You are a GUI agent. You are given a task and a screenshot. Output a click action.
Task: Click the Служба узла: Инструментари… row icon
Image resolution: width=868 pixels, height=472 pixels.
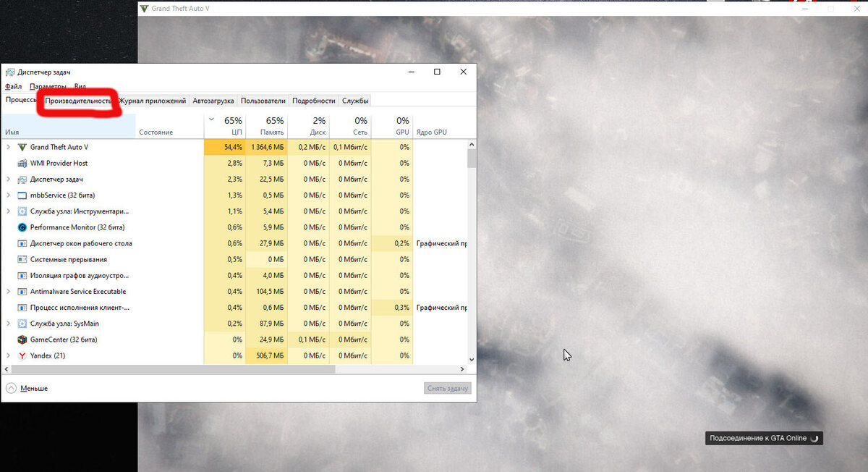pos(22,211)
